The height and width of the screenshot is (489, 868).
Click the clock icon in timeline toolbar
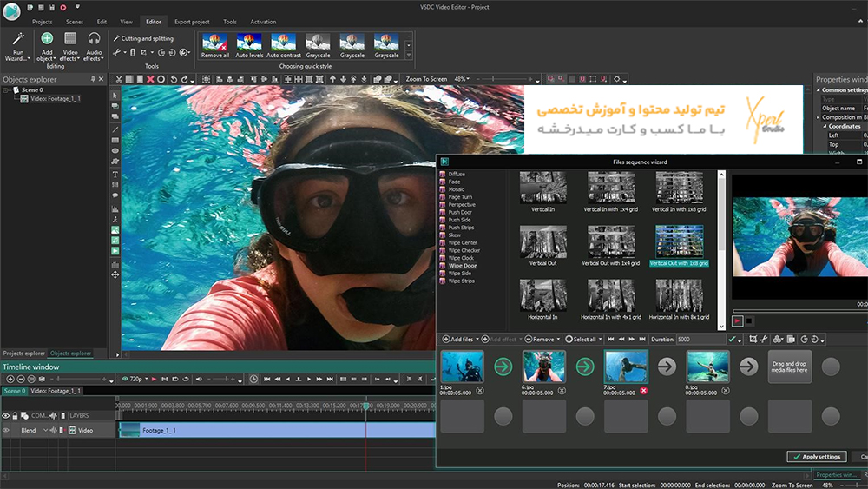click(253, 380)
